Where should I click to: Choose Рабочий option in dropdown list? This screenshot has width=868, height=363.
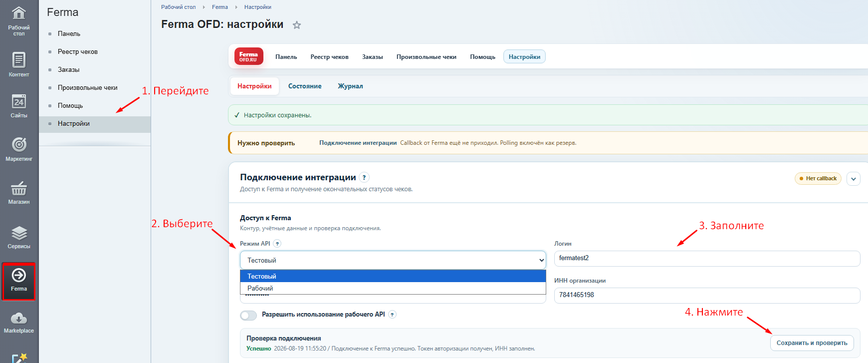tap(393, 288)
